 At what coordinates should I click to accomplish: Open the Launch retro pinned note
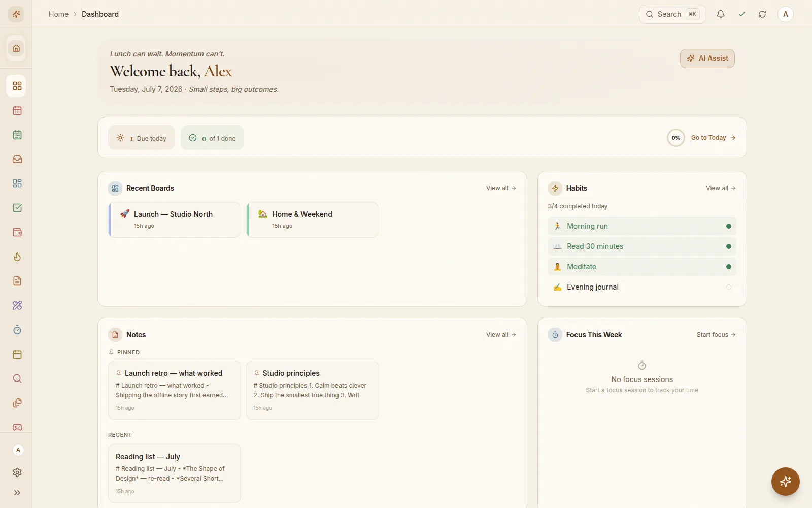pyautogui.click(x=175, y=390)
